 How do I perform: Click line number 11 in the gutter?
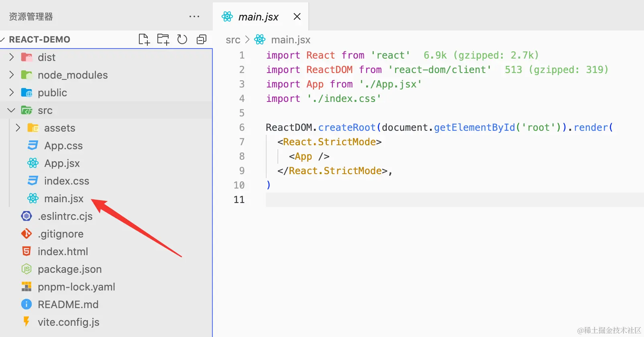click(239, 200)
